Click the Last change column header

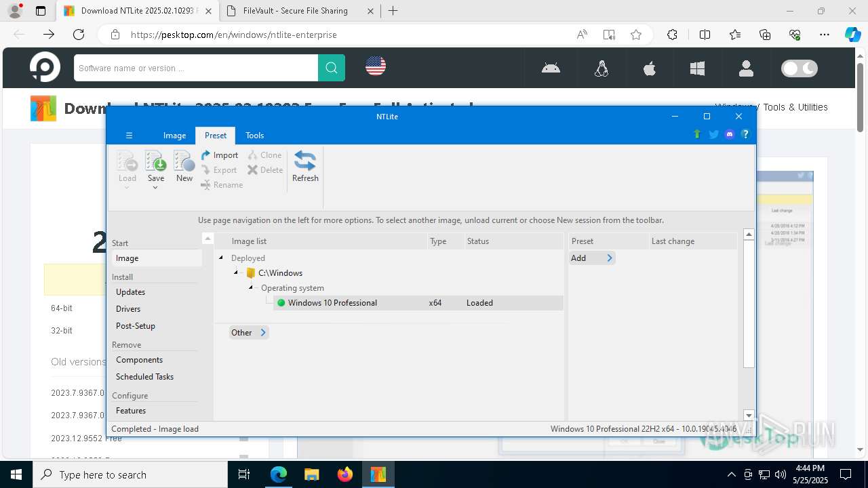click(692, 241)
